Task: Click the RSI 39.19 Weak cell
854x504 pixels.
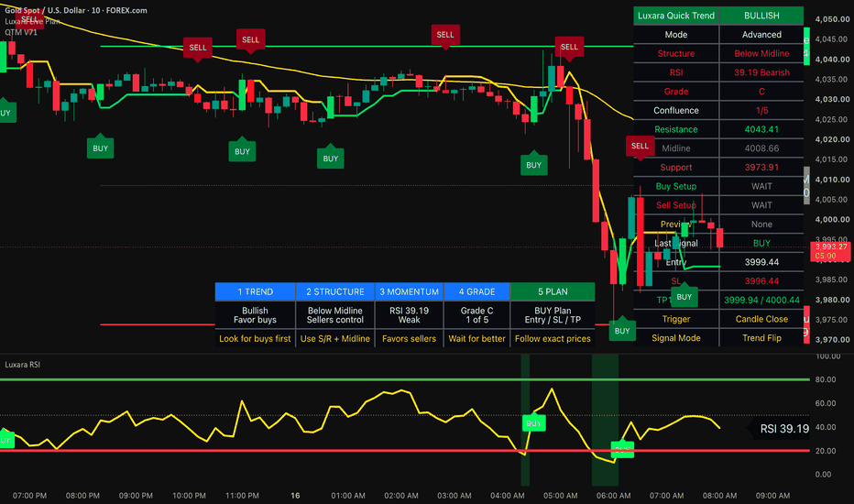Action: 409,315
